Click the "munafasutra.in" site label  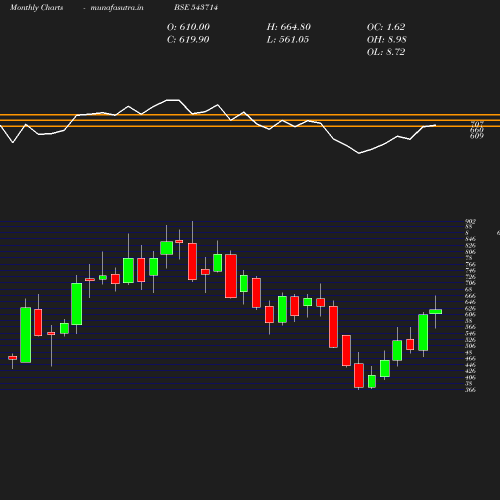[x=117, y=7]
